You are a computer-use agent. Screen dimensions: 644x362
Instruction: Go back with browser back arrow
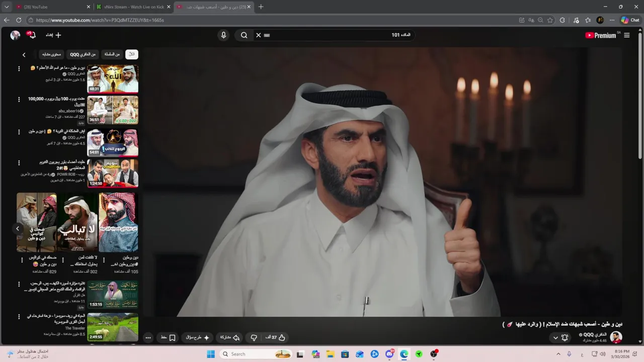pyautogui.click(x=7, y=20)
